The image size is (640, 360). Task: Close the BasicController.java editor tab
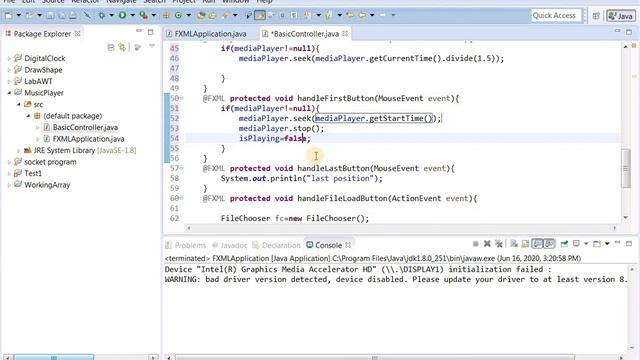(345, 33)
